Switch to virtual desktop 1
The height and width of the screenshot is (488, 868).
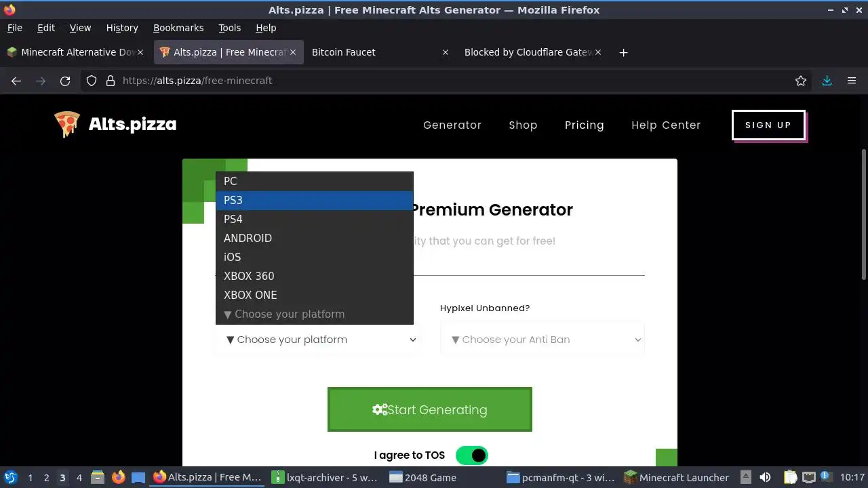(30, 478)
